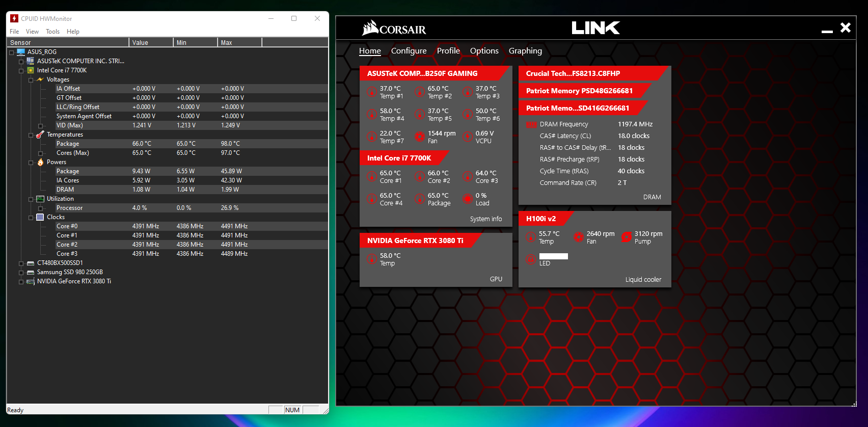868x427 pixels.
Task: Collapse the Intel Core i7 7700K node
Action: click(x=21, y=71)
